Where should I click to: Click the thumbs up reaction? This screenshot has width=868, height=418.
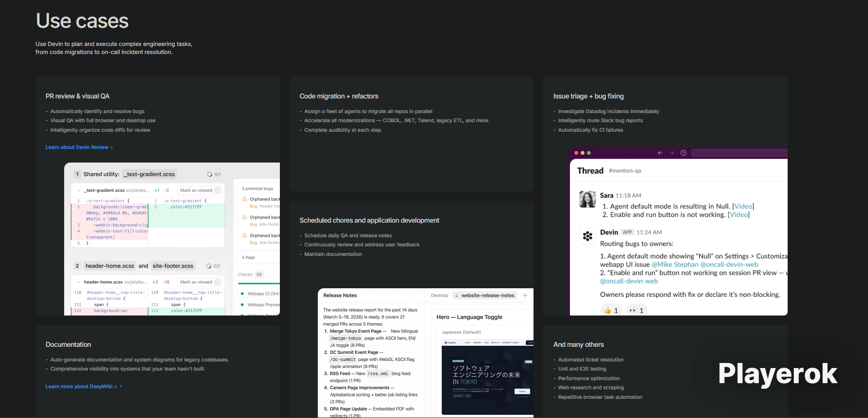(x=611, y=310)
